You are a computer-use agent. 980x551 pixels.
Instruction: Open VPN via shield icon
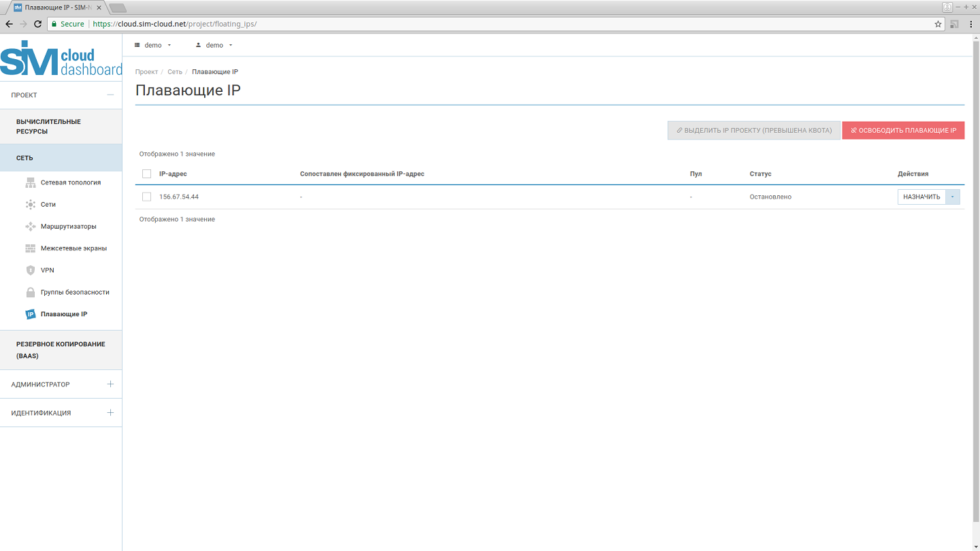click(30, 270)
